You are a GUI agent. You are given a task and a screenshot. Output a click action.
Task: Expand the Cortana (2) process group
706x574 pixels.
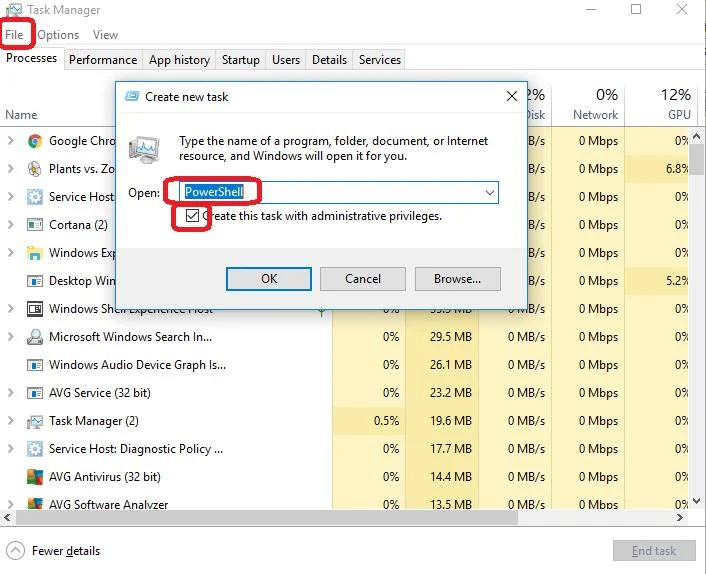[x=11, y=225]
